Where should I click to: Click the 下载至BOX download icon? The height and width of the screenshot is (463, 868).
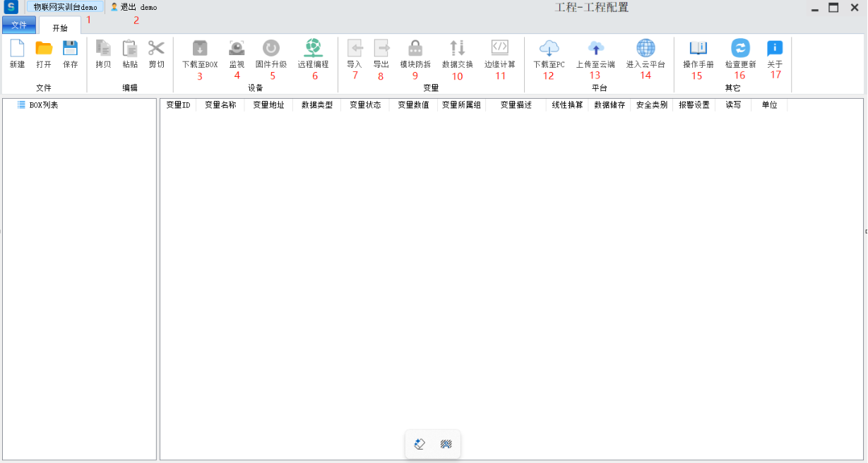click(200, 49)
